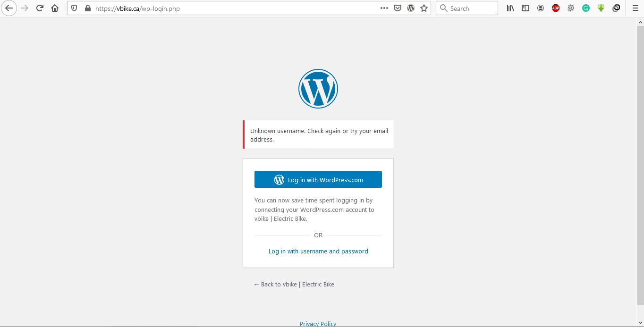644x327 pixels.
Task: Open the Grammarly extension
Action: coord(586,8)
